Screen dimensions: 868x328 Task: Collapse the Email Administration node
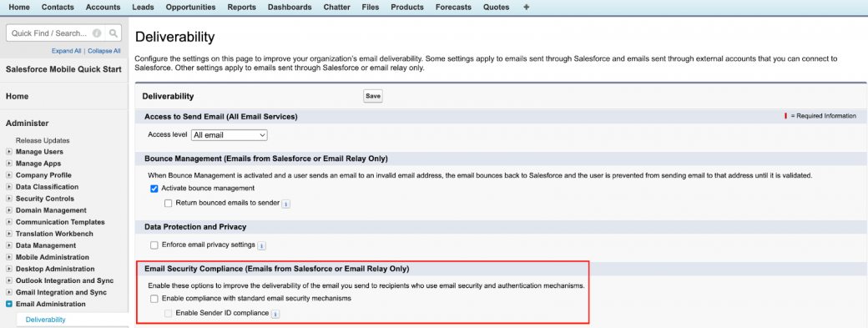click(8, 305)
